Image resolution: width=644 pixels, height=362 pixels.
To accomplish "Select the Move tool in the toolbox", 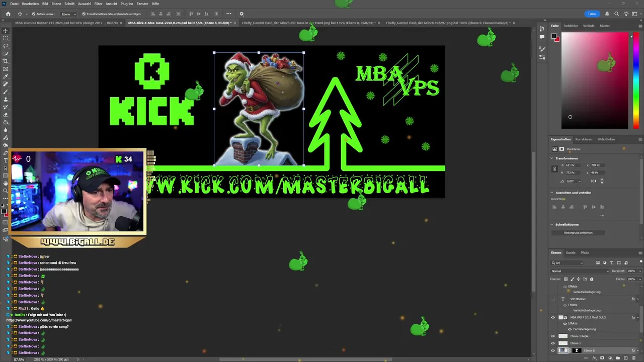I will pos(6,31).
